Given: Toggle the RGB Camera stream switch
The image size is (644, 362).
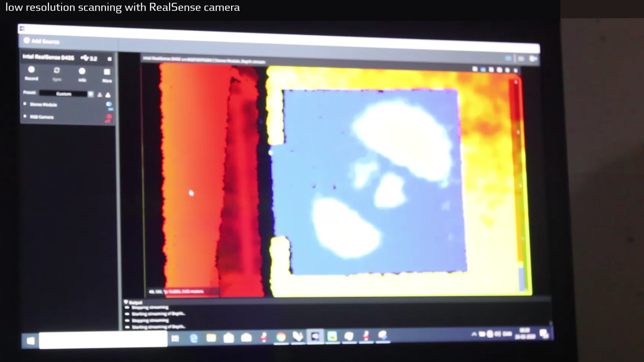Looking at the screenshot, I should [109, 117].
